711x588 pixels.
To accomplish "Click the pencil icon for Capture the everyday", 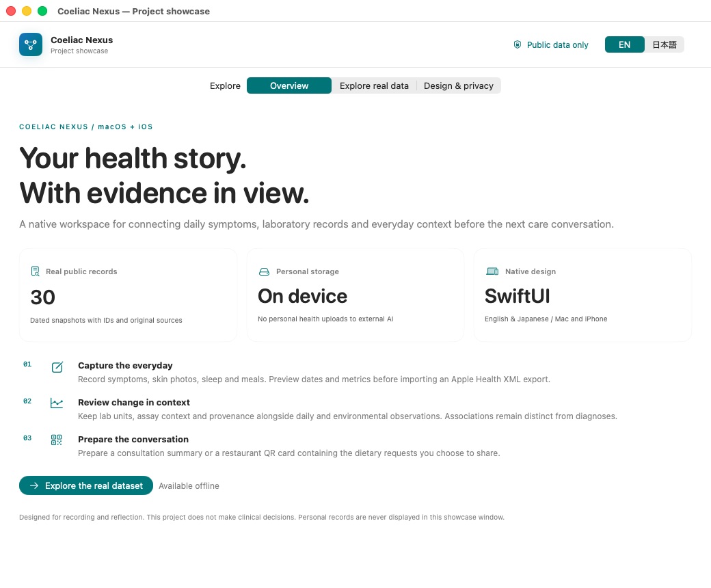I will click(x=57, y=366).
